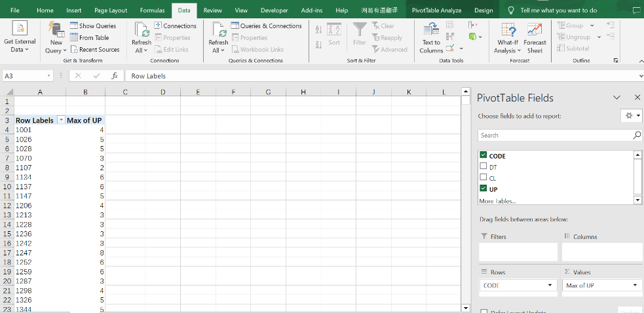
Task: Check the DT field checkbox
Action: [483, 166]
